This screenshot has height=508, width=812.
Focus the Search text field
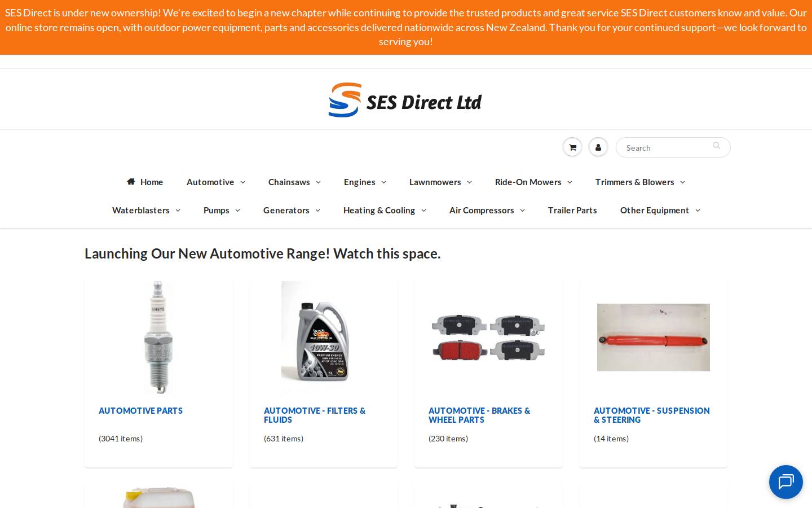tap(673, 147)
